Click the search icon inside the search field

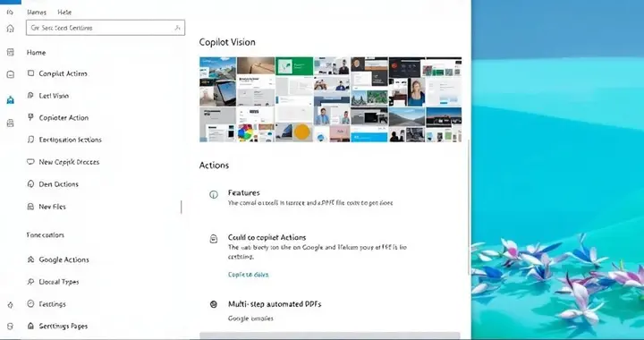[x=177, y=28]
